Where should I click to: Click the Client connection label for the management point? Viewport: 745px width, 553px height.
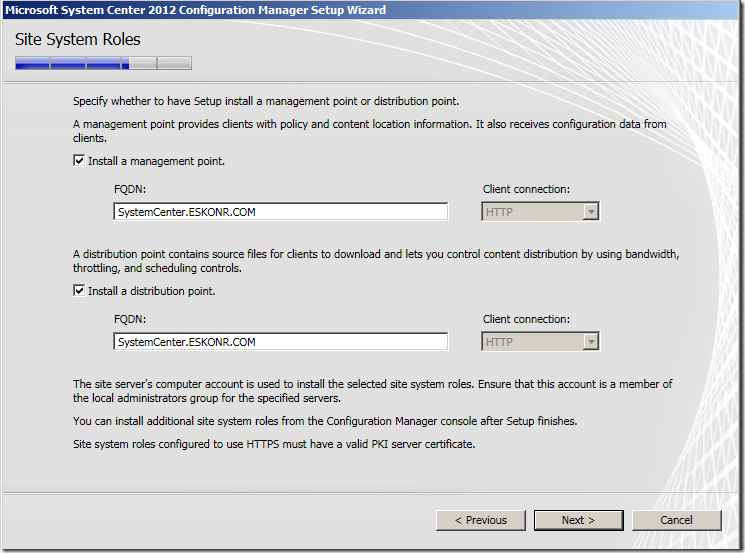click(526, 189)
